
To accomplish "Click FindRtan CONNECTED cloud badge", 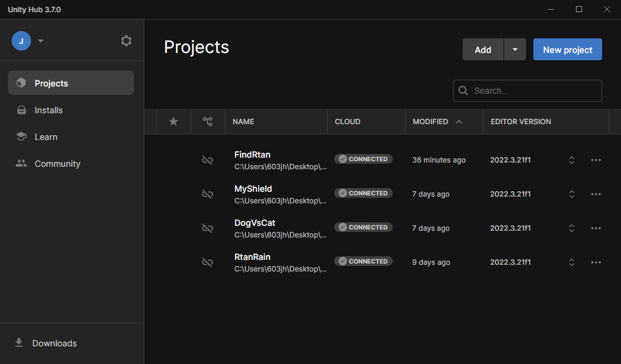I will pyautogui.click(x=363, y=159).
